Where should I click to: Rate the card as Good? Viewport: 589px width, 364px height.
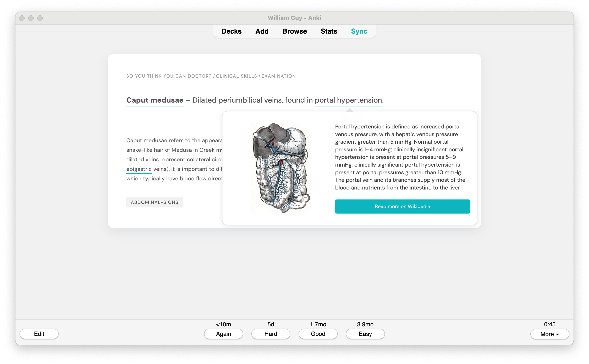(x=318, y=334)
